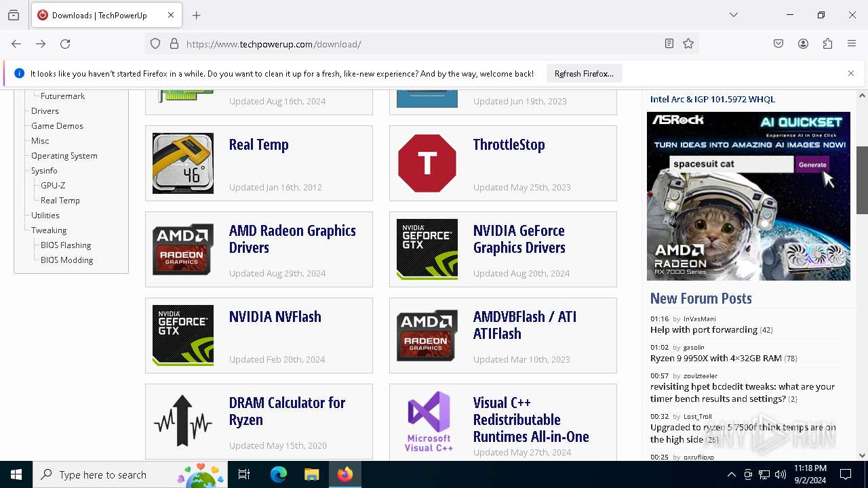
Task: Select the Game Demos category
Action: point(57,126)
